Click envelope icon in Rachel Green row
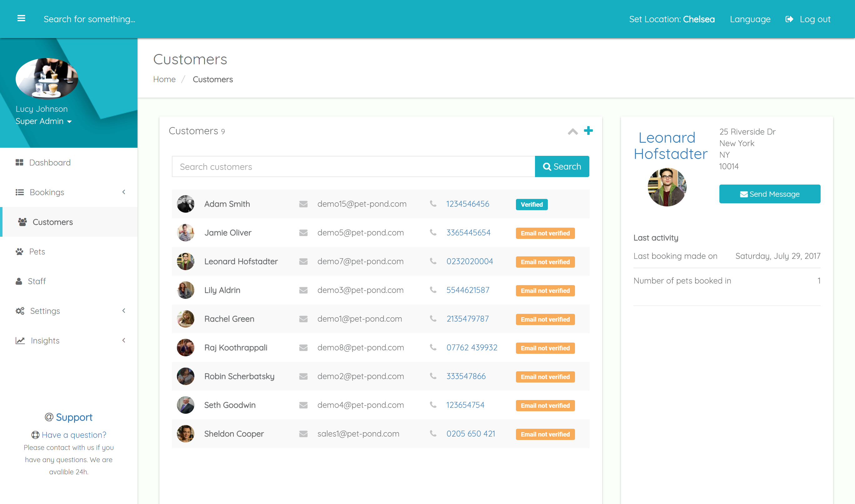Viewport: 855px width, 504px height. (303, 319)
